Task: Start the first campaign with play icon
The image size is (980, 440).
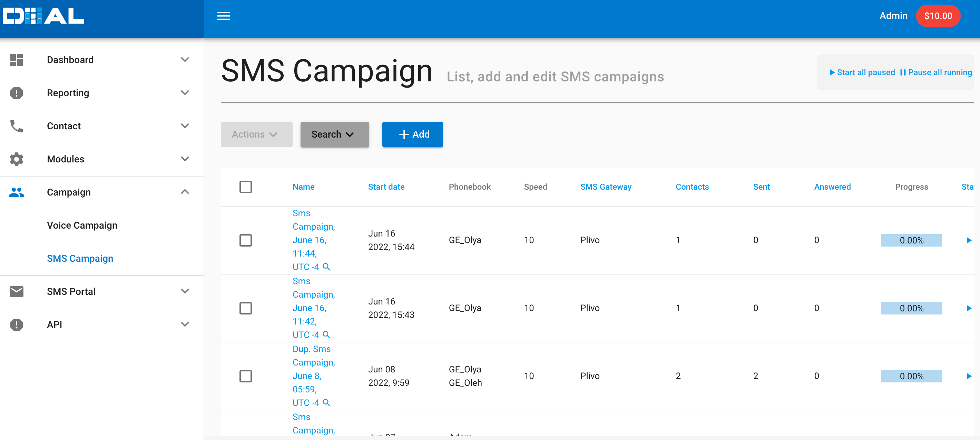Action: pyautogui.click(x=969, y=240)
